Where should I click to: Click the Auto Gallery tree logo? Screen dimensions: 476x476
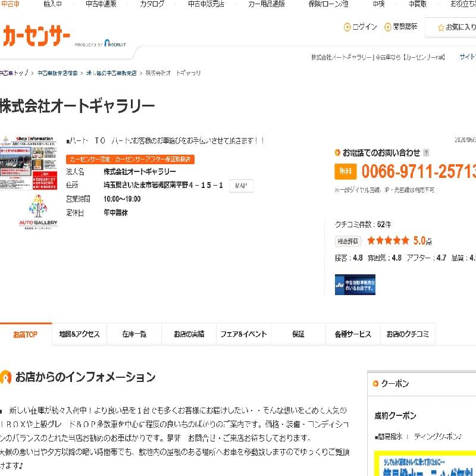[38, 212]
